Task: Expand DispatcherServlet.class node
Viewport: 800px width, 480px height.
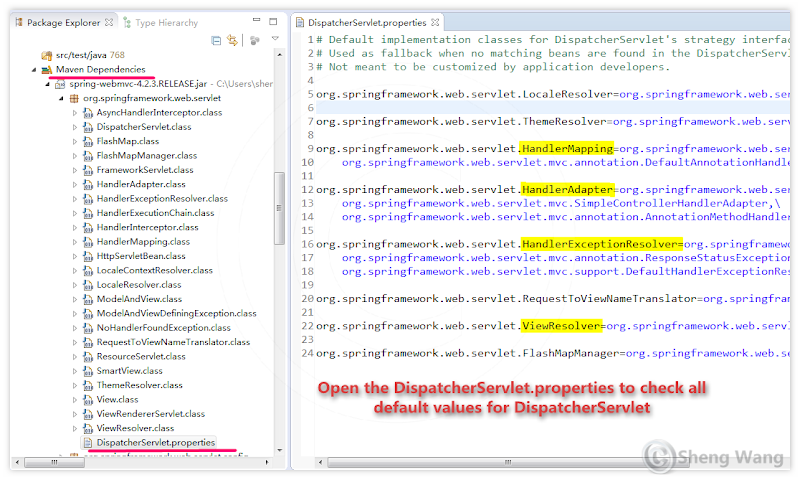Action: pyautogui.click(x=74, y=127)
